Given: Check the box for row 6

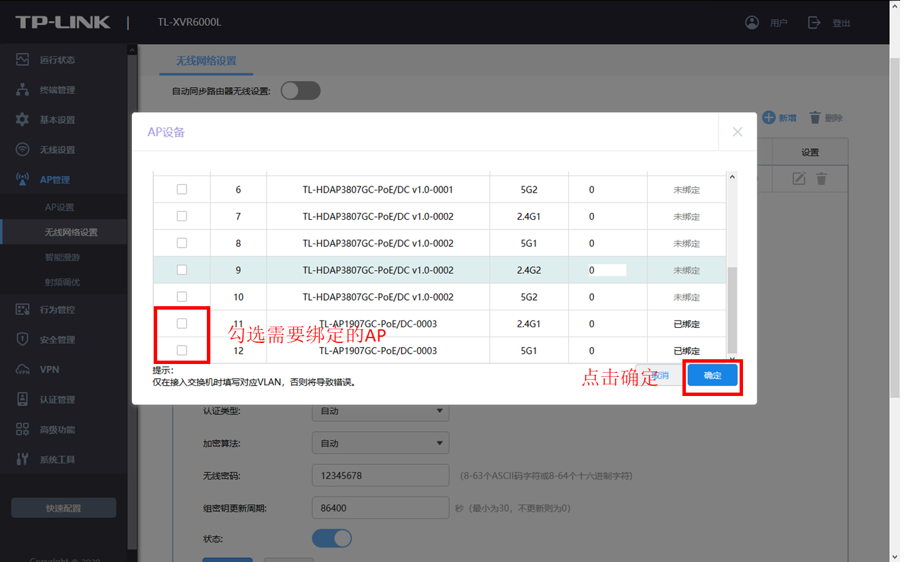Looking at the screenshot, I should (x=182, y=189).
